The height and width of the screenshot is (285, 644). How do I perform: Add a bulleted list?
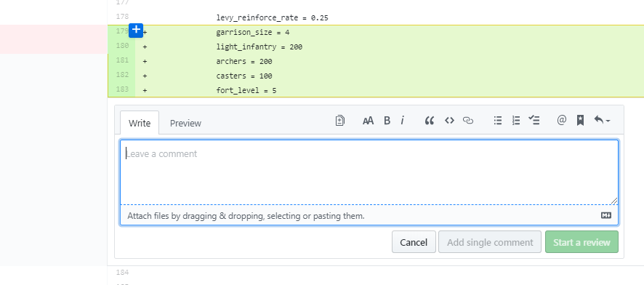pyautogui.click(x=498, y=120)
